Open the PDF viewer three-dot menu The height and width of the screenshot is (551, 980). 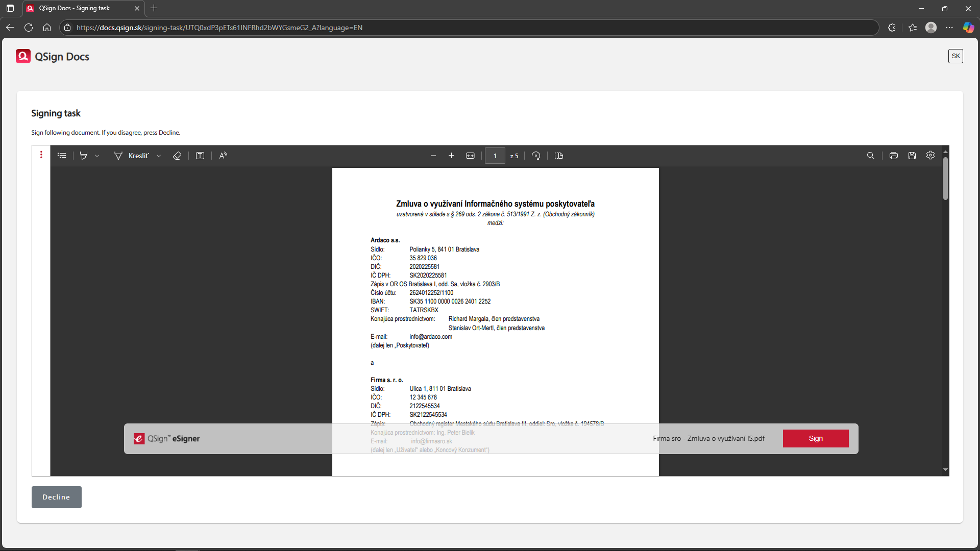click(x=41, y=155)
